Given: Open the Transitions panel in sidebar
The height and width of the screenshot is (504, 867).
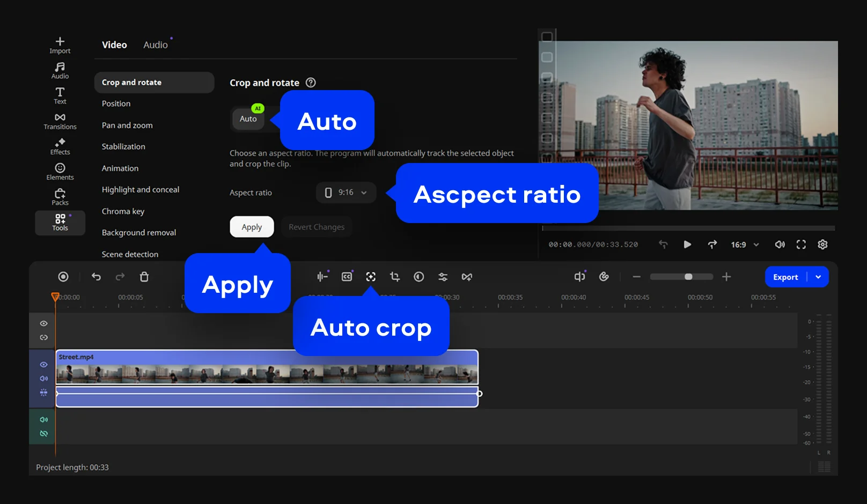Looking at the screenshot, I should click(60, 121).
